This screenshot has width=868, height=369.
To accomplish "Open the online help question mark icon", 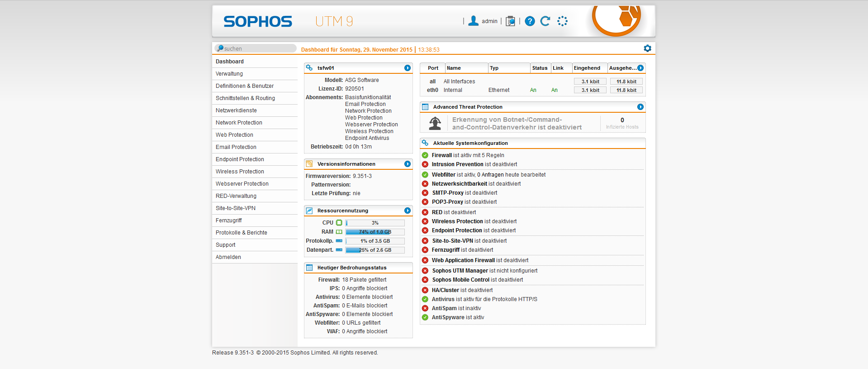I will pyautogui.click(x=530, y=21).
